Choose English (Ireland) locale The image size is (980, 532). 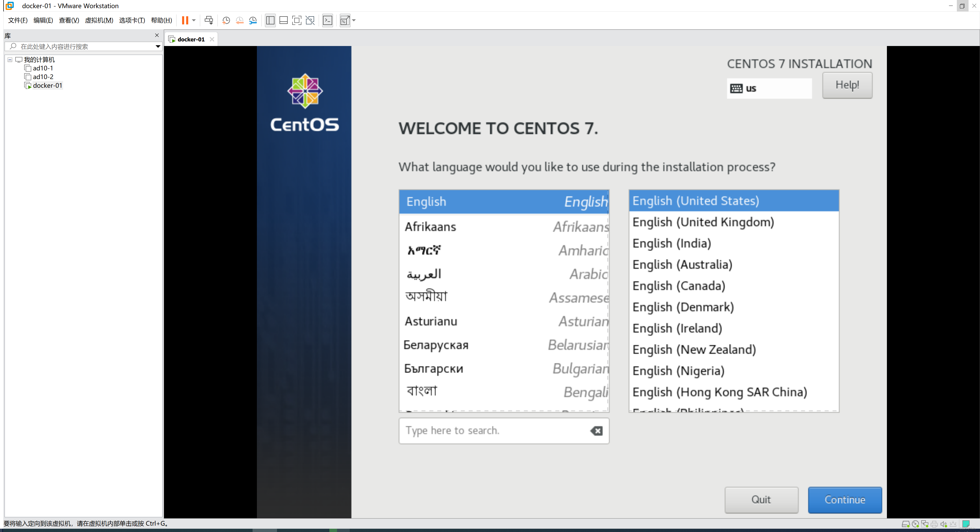(x=734, y=328)
